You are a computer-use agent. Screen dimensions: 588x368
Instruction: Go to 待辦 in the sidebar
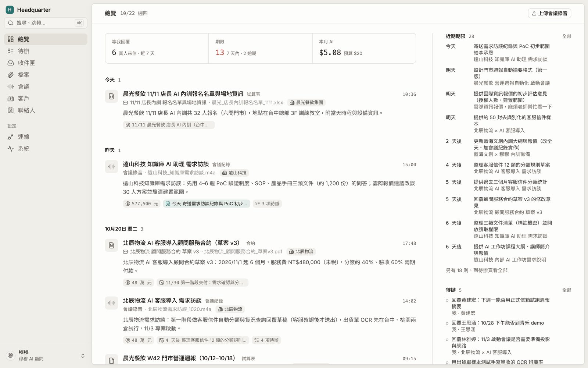pyautogui.click(x=46, y=51)
